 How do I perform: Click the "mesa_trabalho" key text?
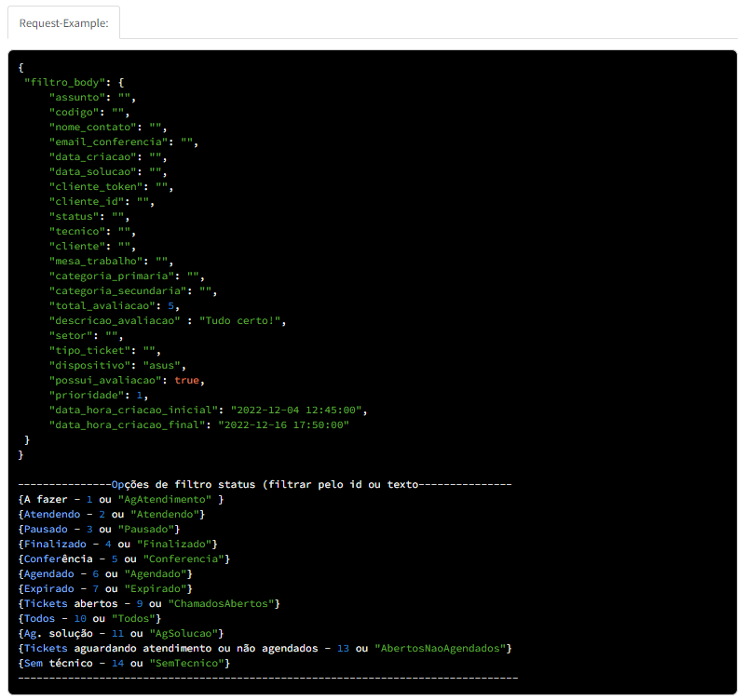tap(96, 262)
